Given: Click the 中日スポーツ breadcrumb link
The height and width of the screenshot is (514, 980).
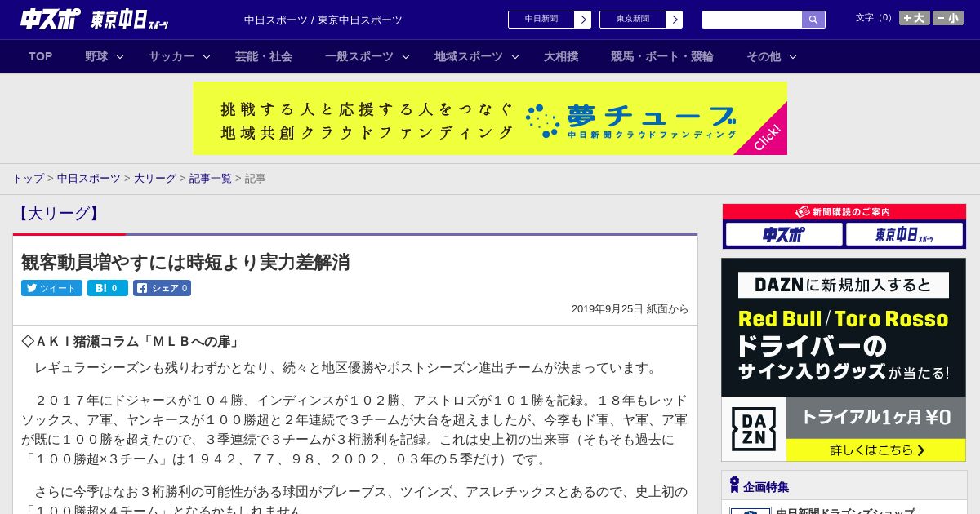Looking at the screenshot, I should 89,178.
